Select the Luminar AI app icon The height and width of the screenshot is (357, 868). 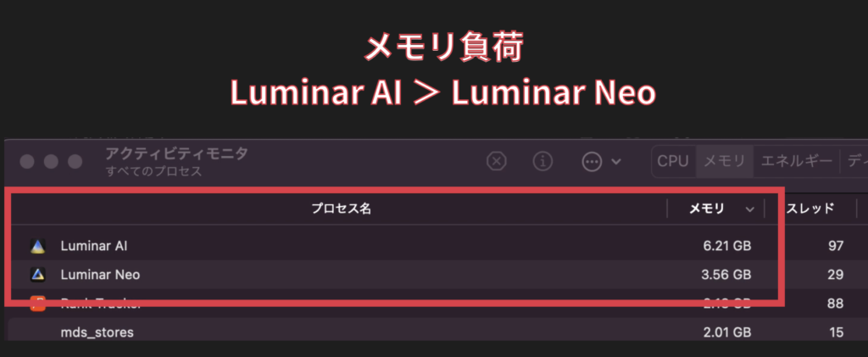click(37, 246)
